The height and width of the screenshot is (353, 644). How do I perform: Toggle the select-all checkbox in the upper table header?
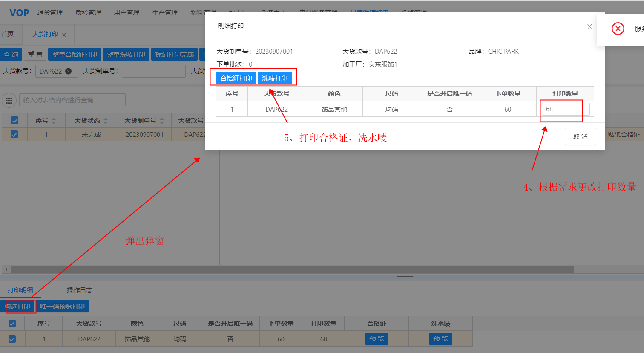[14, 121]
